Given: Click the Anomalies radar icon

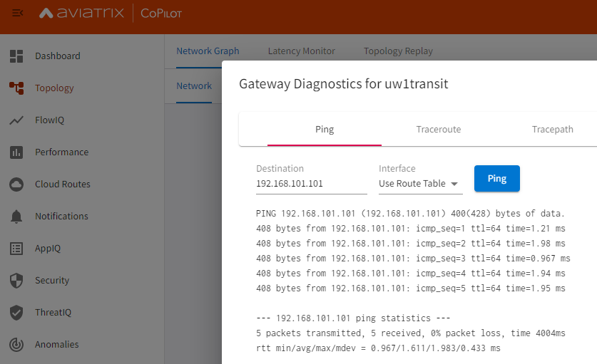Looking at the screenshot, I should [16, 345].
